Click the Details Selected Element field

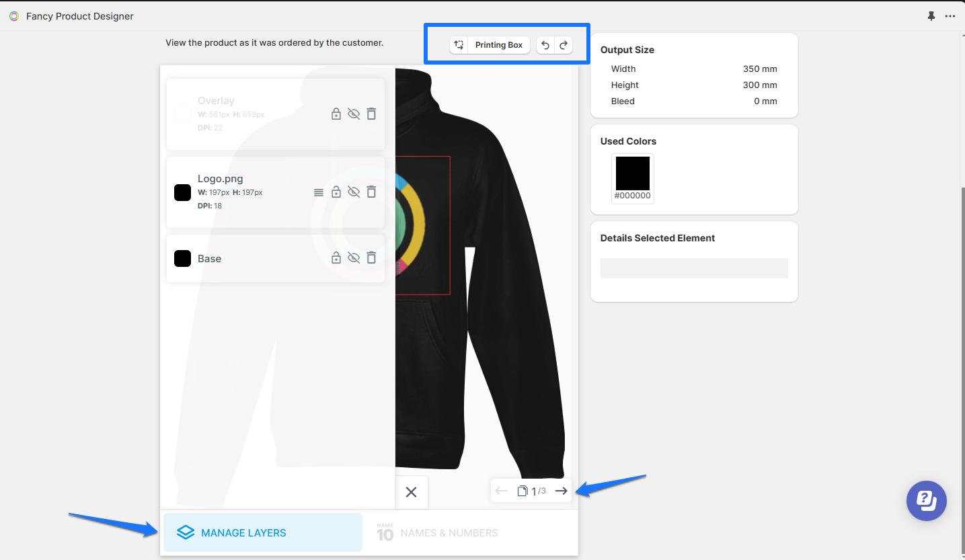click(x=694, y=268)
